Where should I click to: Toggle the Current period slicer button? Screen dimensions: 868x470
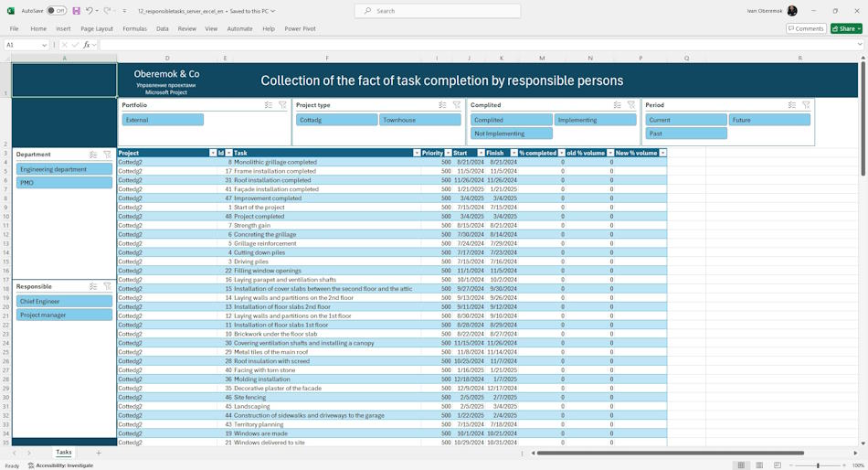(686, 120)
